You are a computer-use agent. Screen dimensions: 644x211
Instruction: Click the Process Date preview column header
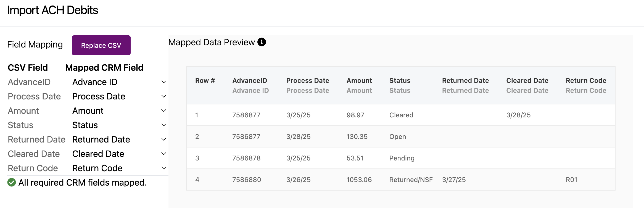click(x=308, y=81)
